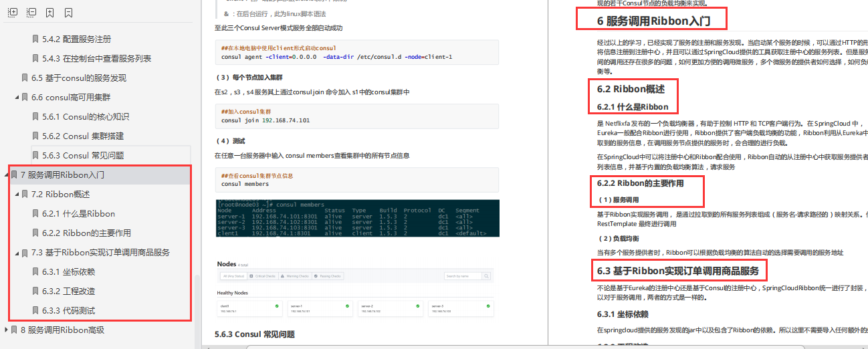Click the code line consul join 192.168.74.101
868x349 pixels.
265,120
